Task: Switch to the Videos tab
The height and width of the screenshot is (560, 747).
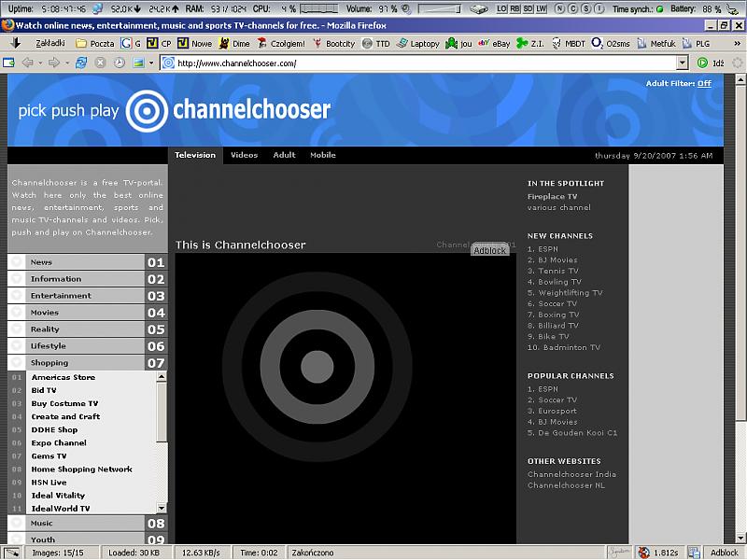Action: pyautogui.click(x=244, y=155)
